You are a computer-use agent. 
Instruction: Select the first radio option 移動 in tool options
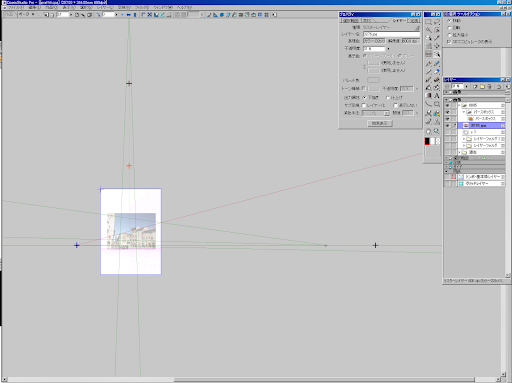pos(449,21)
